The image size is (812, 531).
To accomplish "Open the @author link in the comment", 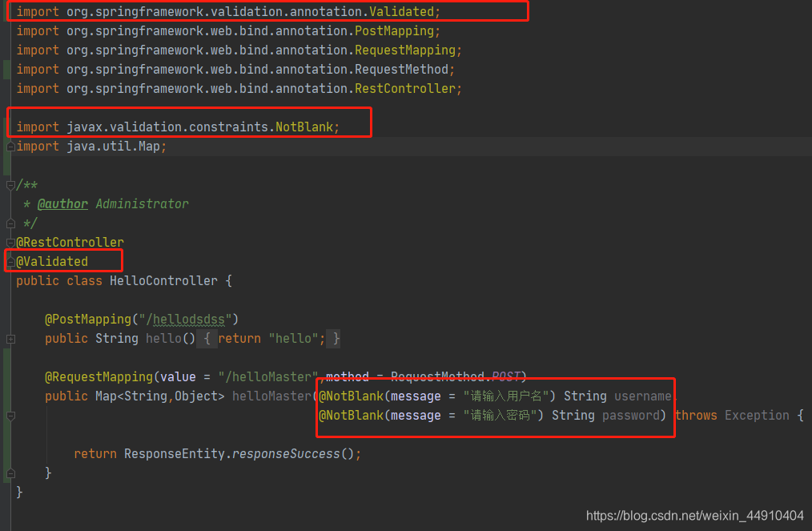I will pos(62,203).
